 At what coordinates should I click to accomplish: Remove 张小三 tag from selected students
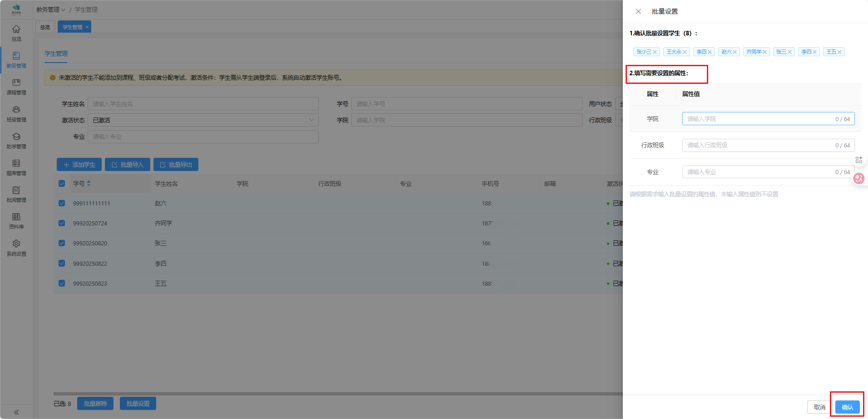pos(655,52)
